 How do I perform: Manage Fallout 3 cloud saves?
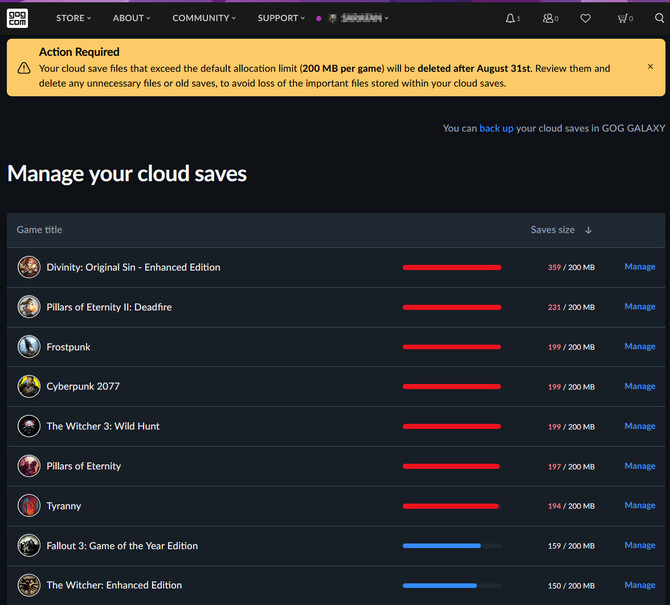[640, 545]
